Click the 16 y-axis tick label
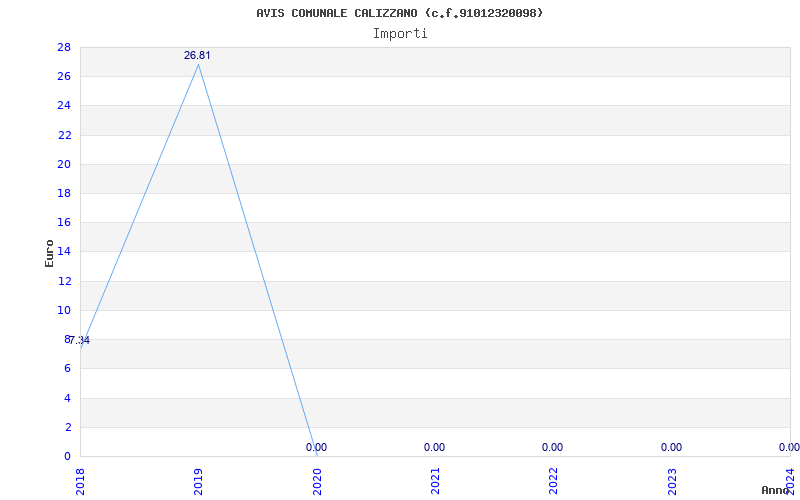The image size is (800, 500). coord(64,222)
